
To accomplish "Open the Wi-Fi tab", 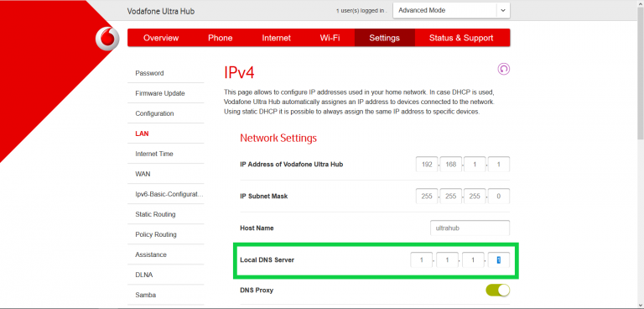I will 330,38.
